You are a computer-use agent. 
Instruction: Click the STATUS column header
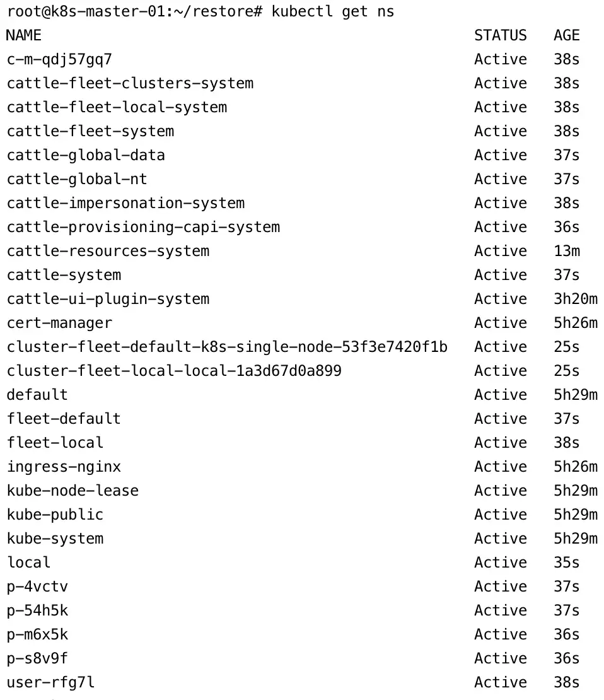(500, 35)
